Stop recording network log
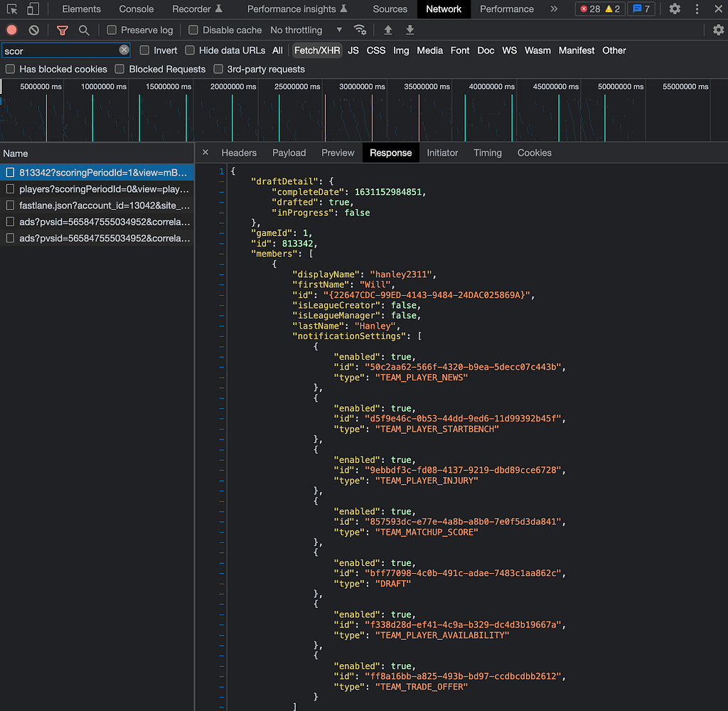Screen dimensions: 728x711 click(12, 30)
